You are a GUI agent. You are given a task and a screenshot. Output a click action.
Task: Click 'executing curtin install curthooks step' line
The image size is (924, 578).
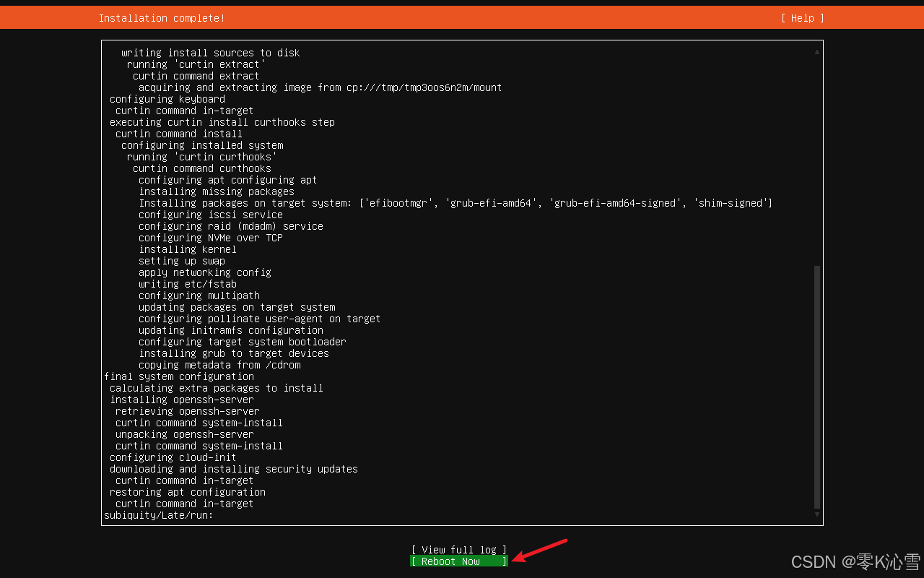pos(222,122)
